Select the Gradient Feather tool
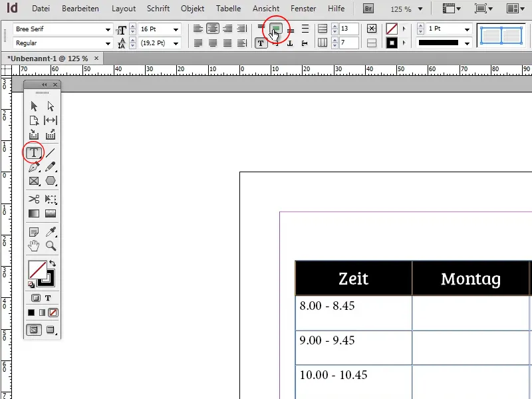This screenshot has height=399, width=532. (51, 213)
